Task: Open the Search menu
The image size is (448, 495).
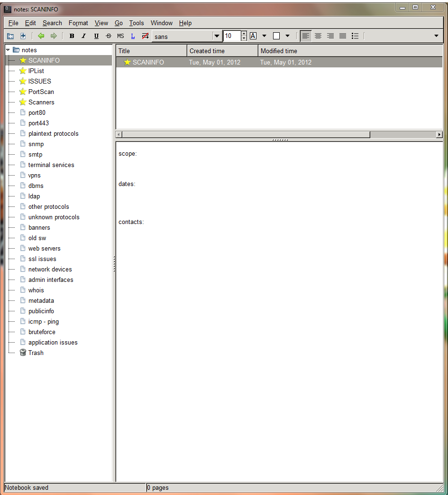Action: [x=52, y=23]
